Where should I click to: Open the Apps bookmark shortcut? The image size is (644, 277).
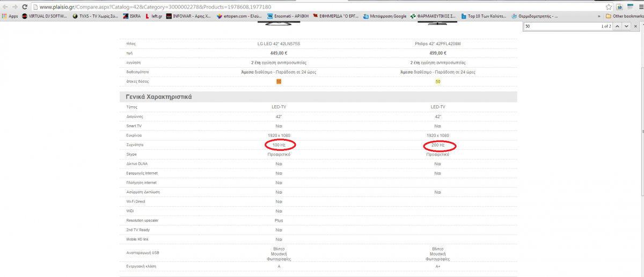(10, 16)
